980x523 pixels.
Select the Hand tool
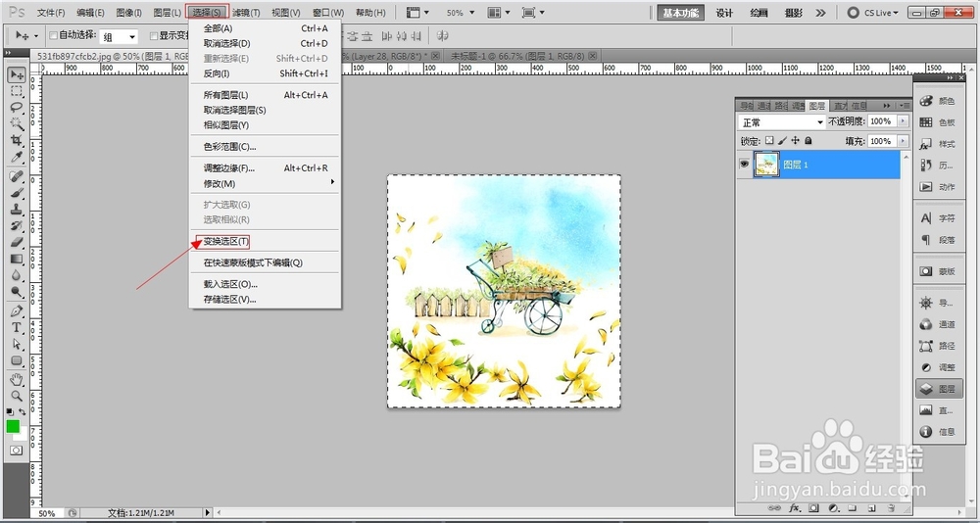pyautogui.click(x=17, y=379)
